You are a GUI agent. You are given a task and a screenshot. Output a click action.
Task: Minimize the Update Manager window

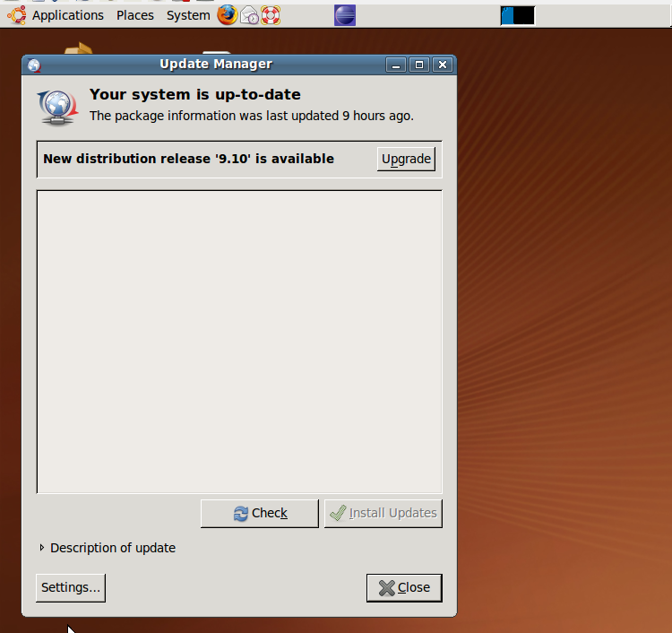pos(395,65)
